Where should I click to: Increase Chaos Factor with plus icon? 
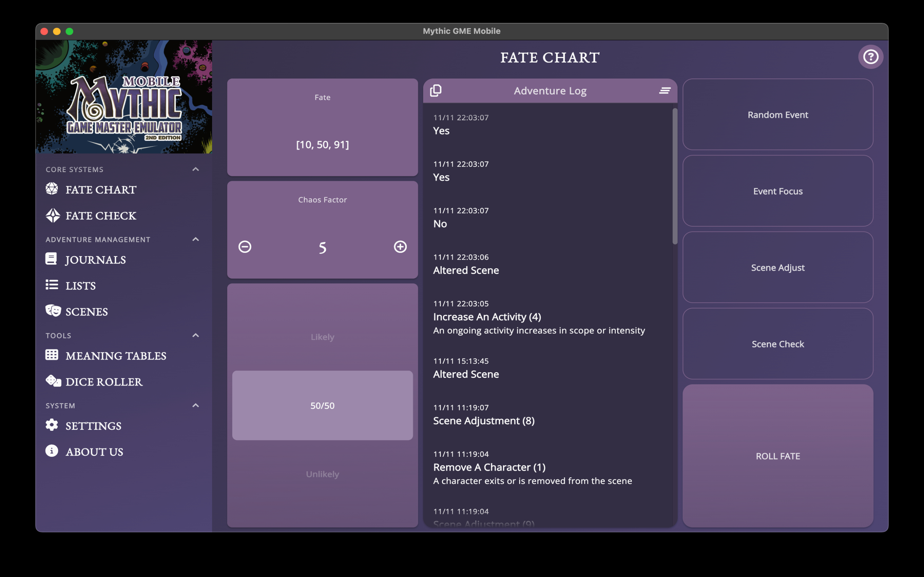(x=400, y=247)
